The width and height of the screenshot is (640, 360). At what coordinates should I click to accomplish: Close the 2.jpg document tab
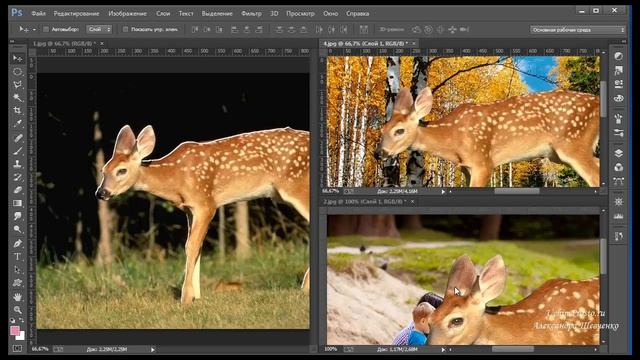click(x=412, y=202)
